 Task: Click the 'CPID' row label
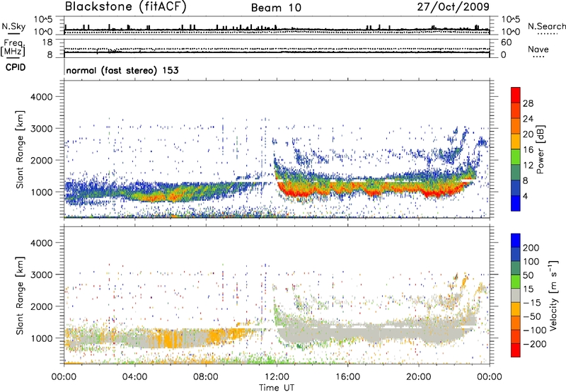(16, 67)
